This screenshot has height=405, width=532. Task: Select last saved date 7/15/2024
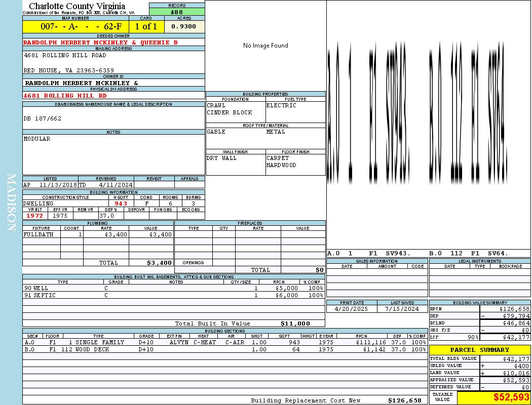tap(402, 309)
